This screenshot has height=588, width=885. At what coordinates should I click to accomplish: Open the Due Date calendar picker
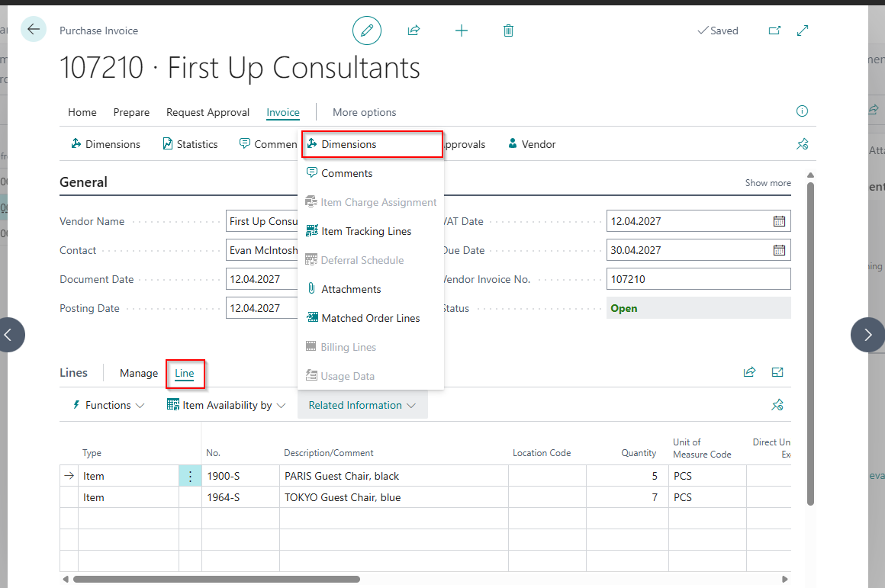(779, 250)
